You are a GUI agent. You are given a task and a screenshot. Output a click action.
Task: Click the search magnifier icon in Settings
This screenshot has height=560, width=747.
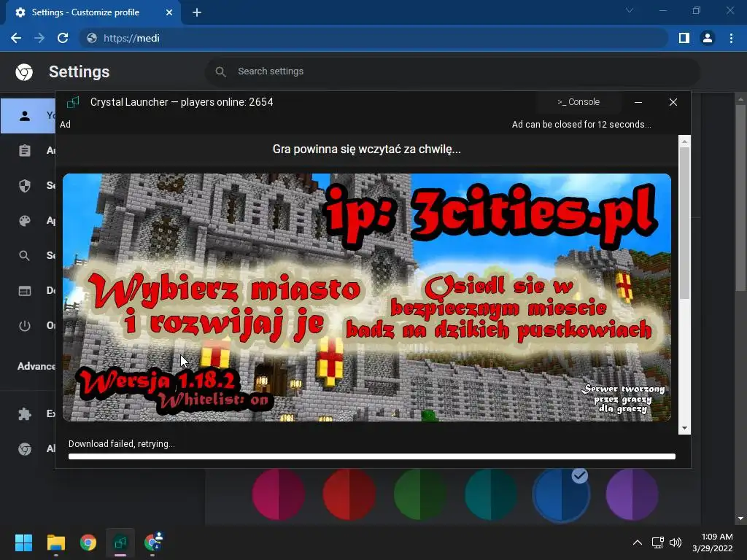click(x=220, y=71)
